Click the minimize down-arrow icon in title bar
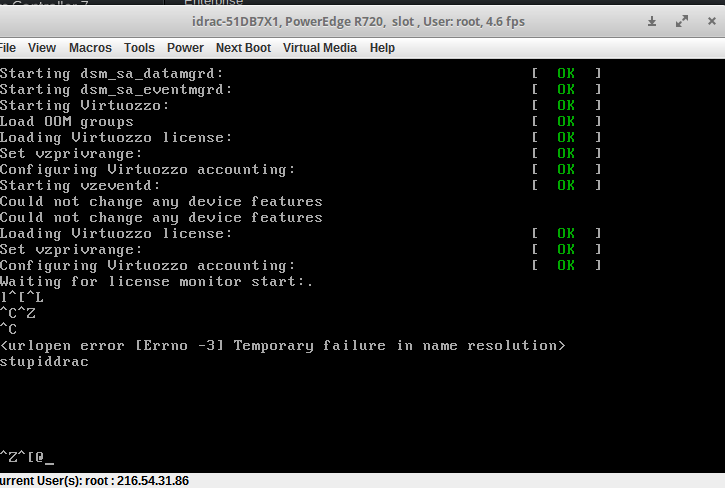Screen dimensions: 725x488 652,21
